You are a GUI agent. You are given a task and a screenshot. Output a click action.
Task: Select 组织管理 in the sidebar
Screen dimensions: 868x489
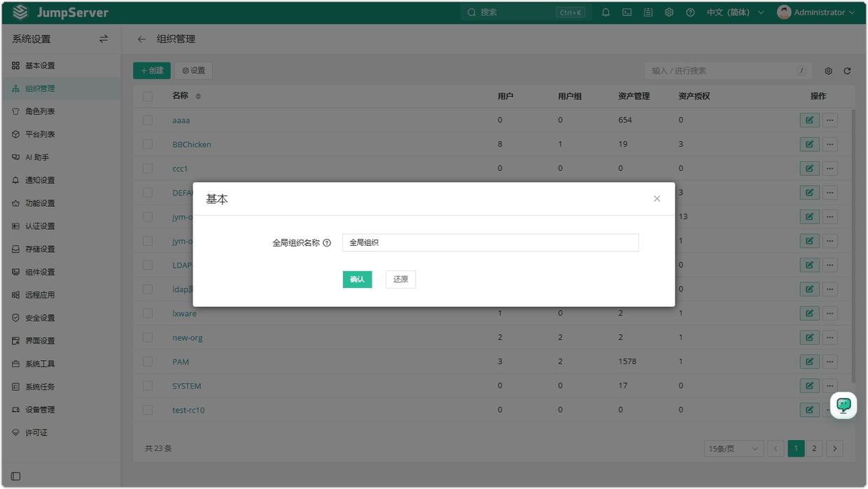(x=60, y=89)
